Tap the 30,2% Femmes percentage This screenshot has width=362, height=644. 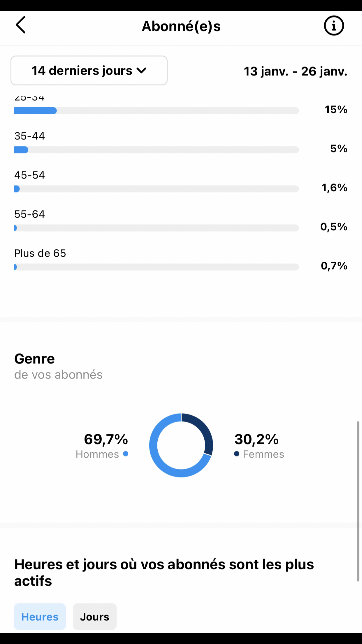coord(256,439)
